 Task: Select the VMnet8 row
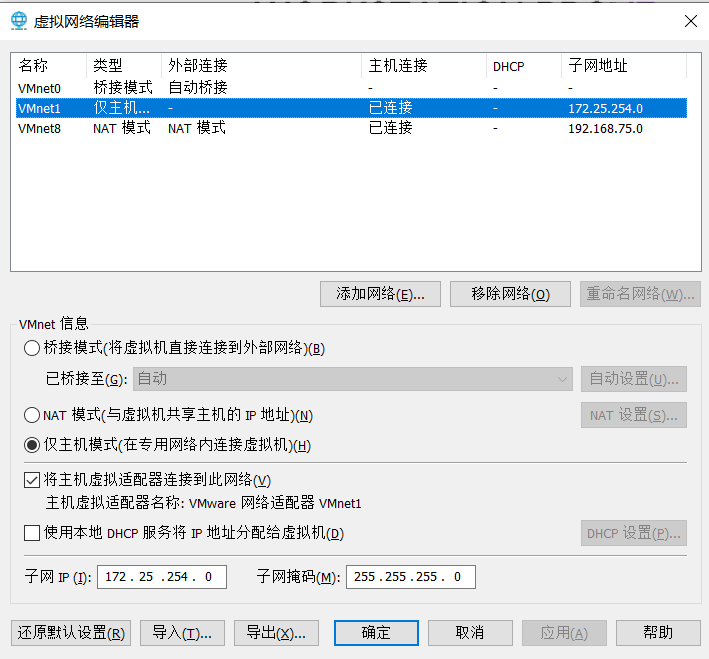click(351, 128)
